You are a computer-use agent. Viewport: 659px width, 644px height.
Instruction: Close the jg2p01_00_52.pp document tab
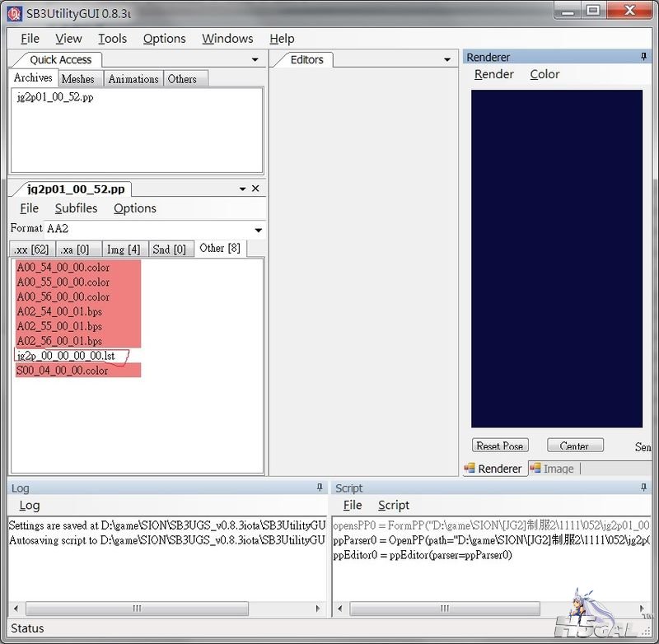point(255,189)
